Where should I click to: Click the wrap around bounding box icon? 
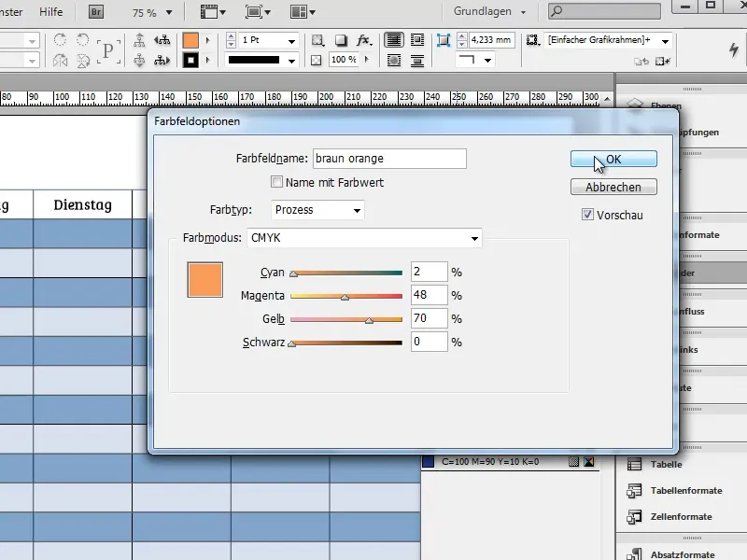click(x=417, y=40)
